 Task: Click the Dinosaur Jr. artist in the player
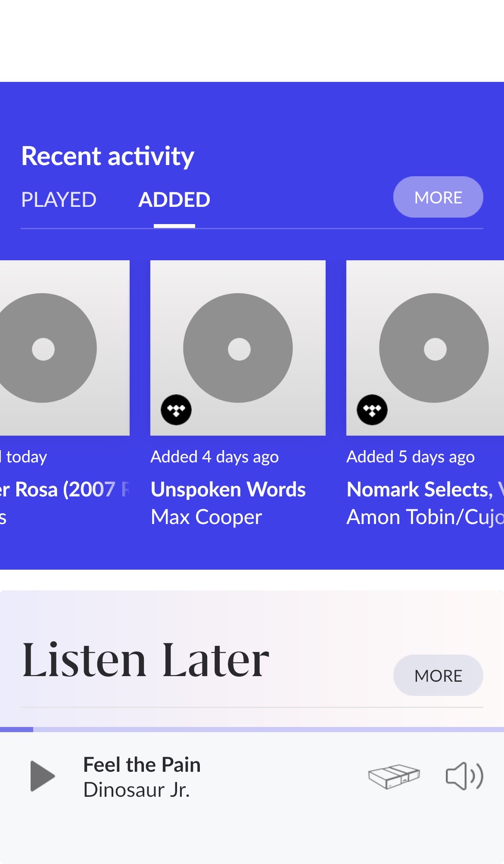point(137,790)
